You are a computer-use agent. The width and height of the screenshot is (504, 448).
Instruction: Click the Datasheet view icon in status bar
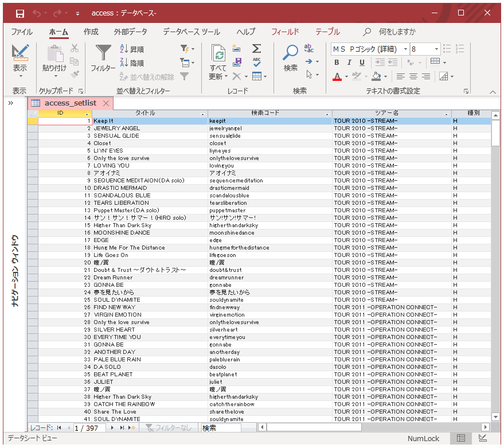(x=461, y=438)
